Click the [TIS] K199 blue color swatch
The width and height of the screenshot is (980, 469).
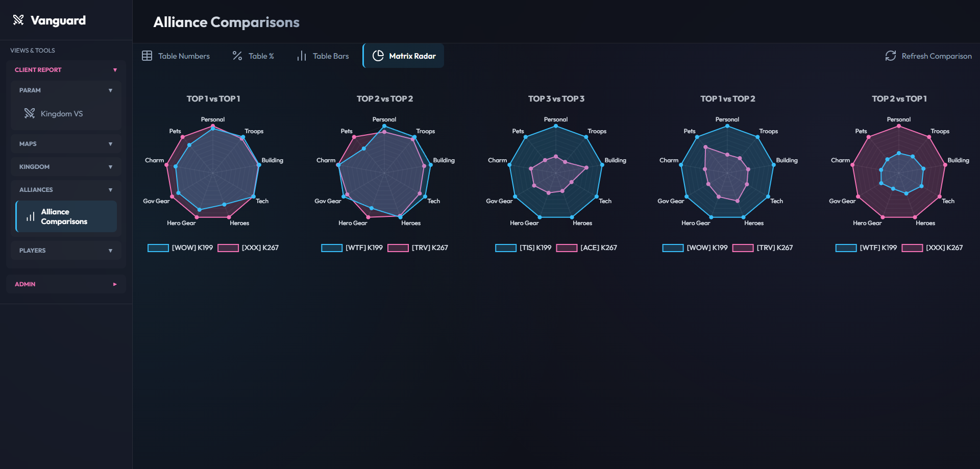(x=506, y=248)
